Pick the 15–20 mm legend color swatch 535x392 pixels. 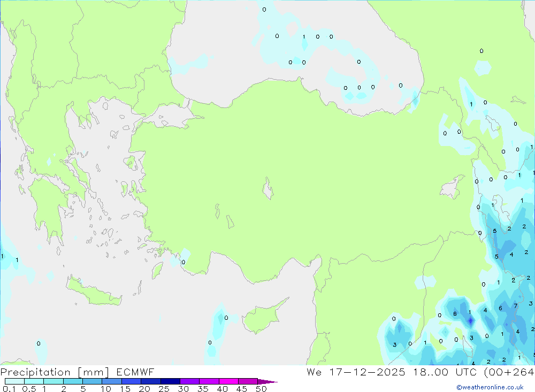tap(131, 381)
